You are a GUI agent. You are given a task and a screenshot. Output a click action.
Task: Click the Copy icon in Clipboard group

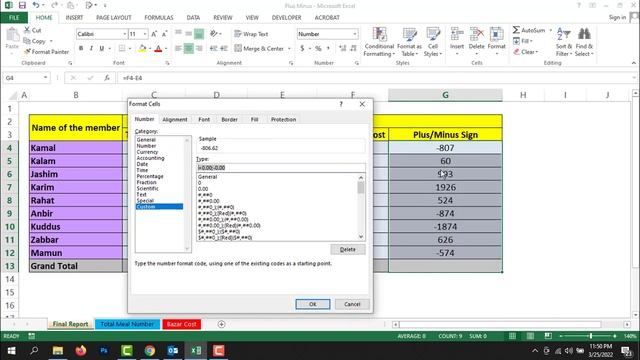pos(27,41)
